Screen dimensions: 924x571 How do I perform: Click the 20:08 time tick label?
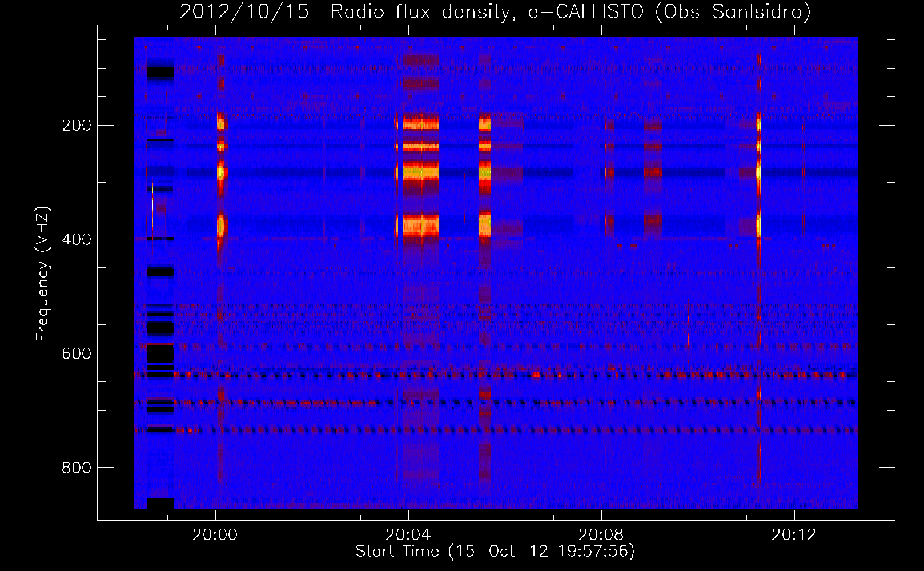(x=601, y=534)
